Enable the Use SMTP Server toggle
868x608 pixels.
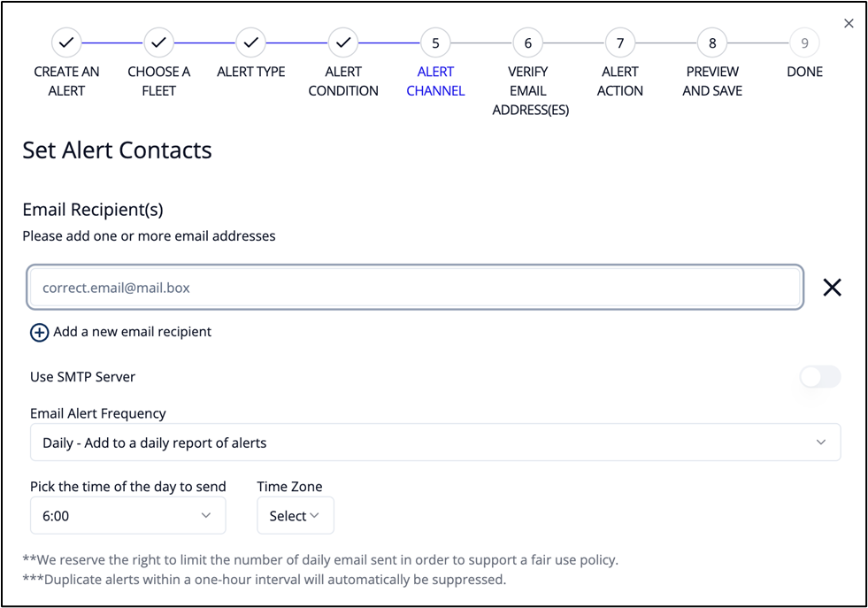(819, 376)
